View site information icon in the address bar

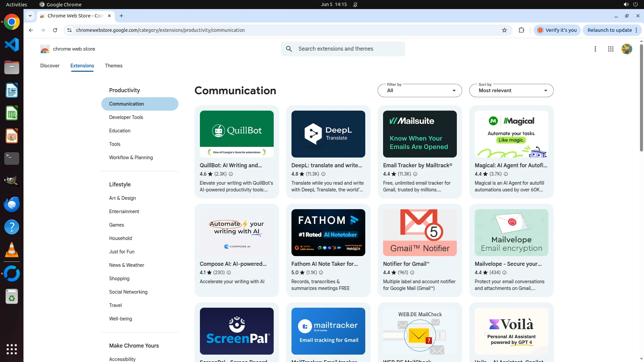(x=69, y=30)
